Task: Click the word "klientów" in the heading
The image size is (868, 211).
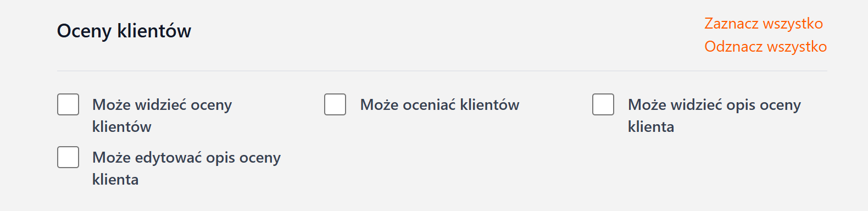Action: [154, 31]
